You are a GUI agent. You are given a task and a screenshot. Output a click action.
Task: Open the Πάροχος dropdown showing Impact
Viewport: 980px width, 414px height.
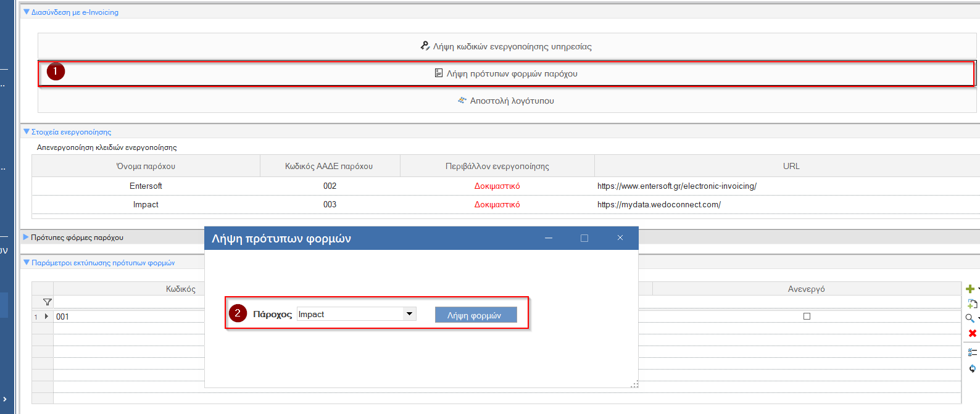coord(409,314)
